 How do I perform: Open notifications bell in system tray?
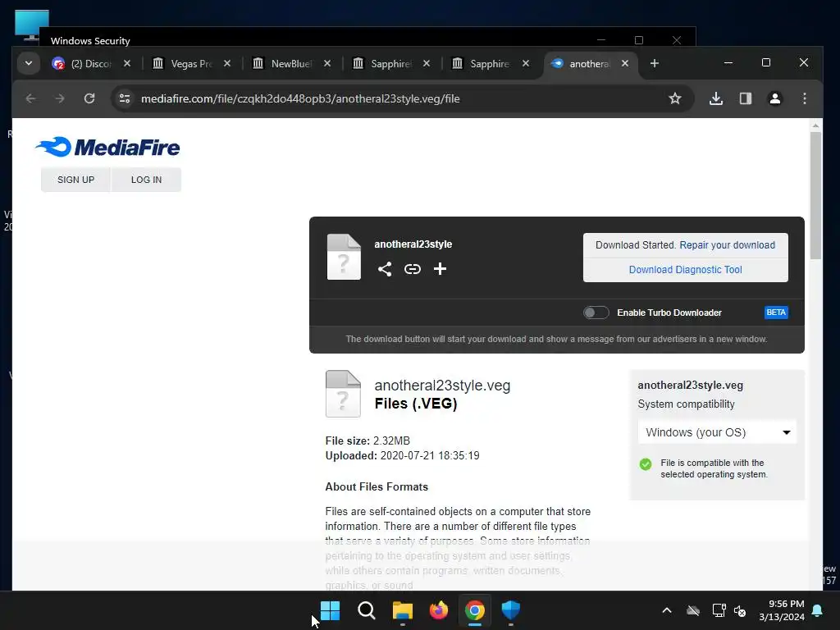(x=818, y=610)
